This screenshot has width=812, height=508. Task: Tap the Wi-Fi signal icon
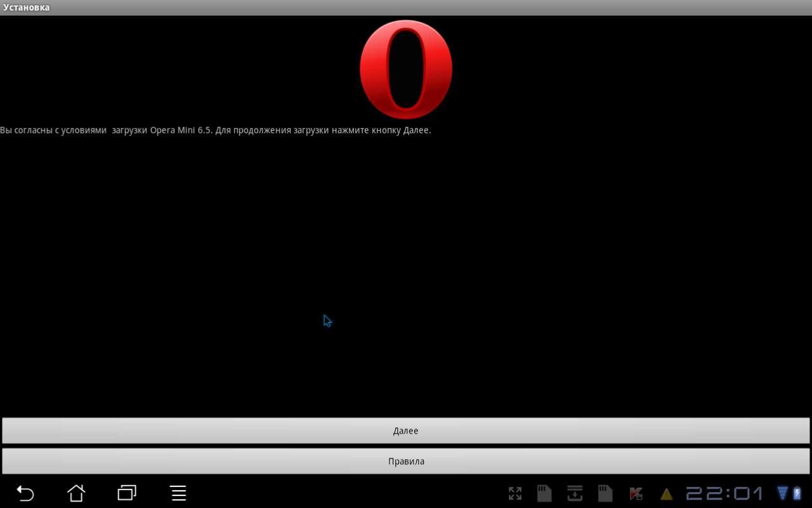tap(782, 493)
